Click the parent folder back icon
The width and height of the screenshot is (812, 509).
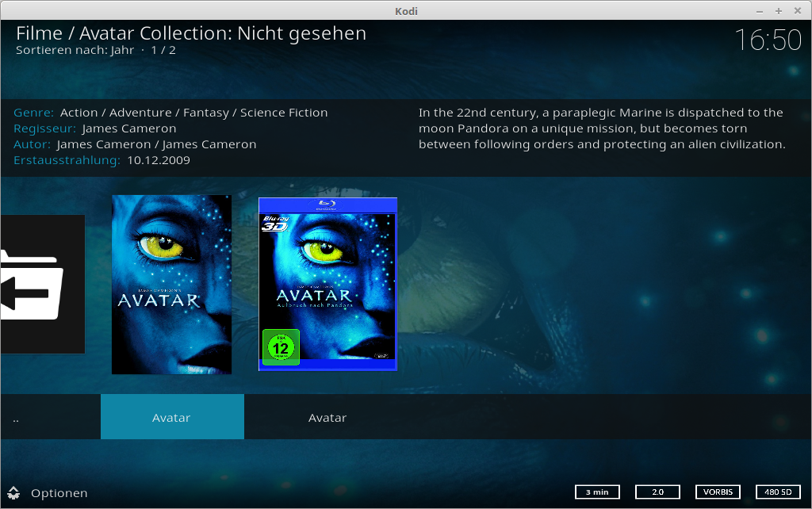[43, 285]
